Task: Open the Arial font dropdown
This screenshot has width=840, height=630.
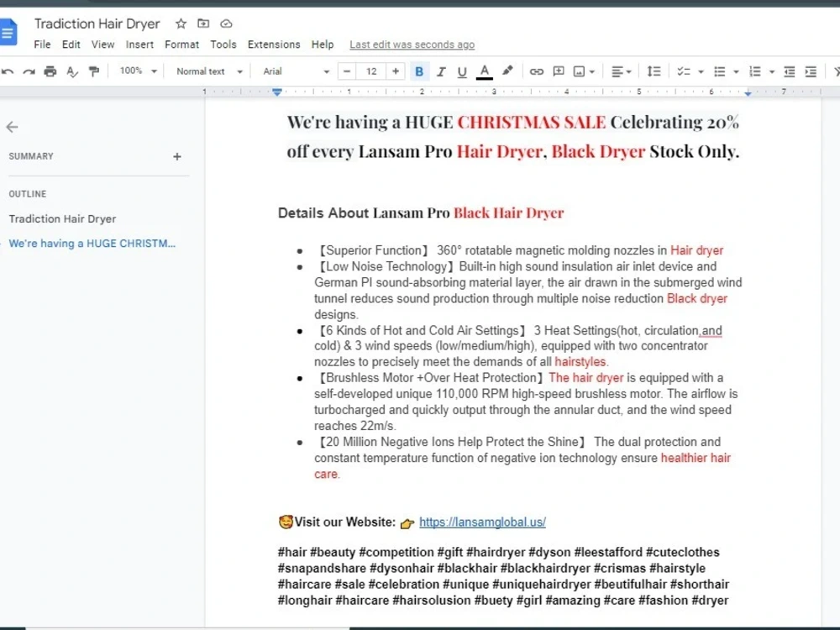Action: [296, 71]
